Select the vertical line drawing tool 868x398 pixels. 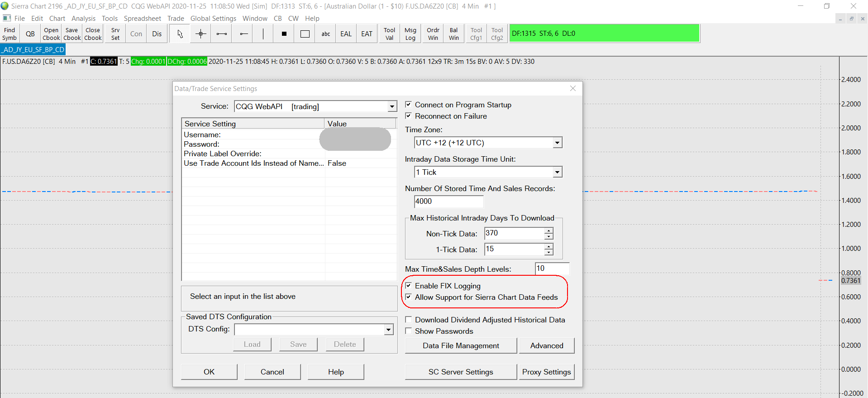(x=263, y=34)
